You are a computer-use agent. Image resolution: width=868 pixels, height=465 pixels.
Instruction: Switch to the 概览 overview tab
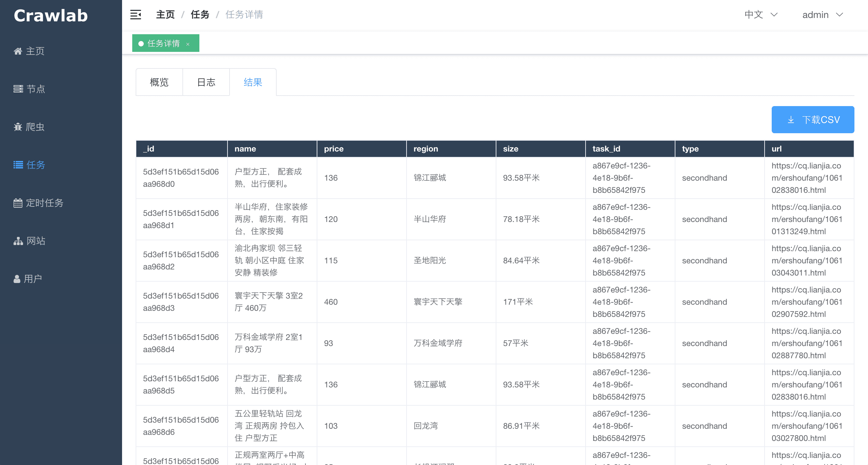tap(159, 82)
